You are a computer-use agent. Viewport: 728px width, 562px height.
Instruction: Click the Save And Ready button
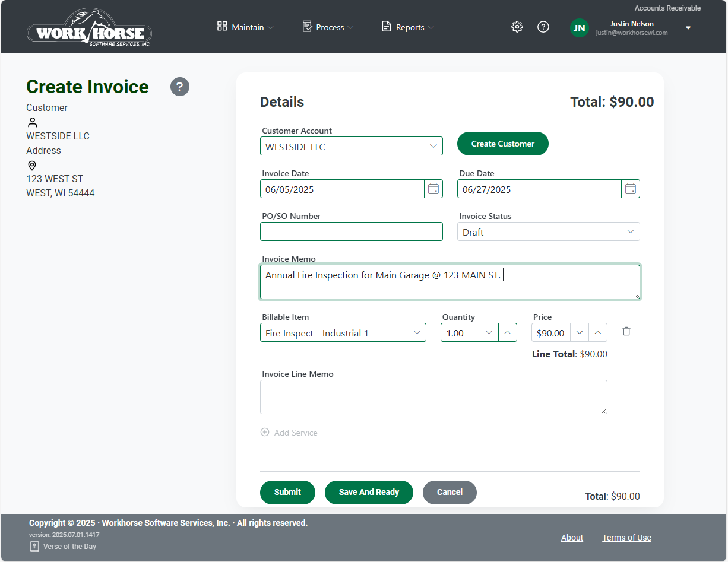tap(368, 492)
